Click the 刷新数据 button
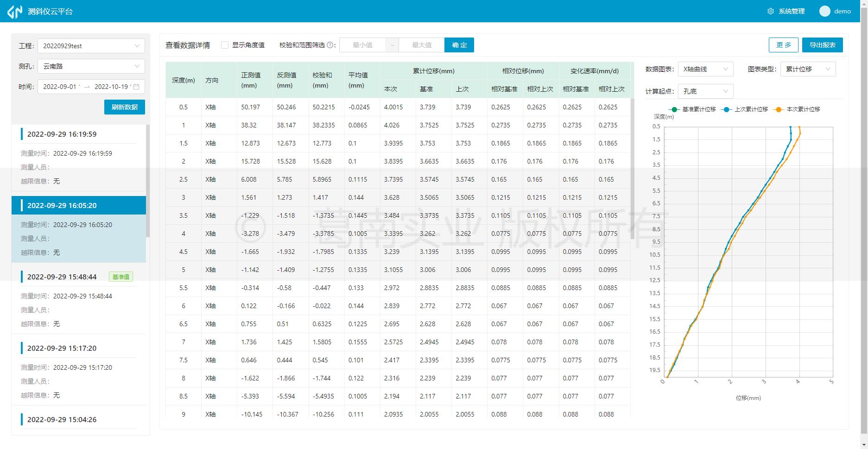This screenshot has width=868, height=449. tap(125, 107)
